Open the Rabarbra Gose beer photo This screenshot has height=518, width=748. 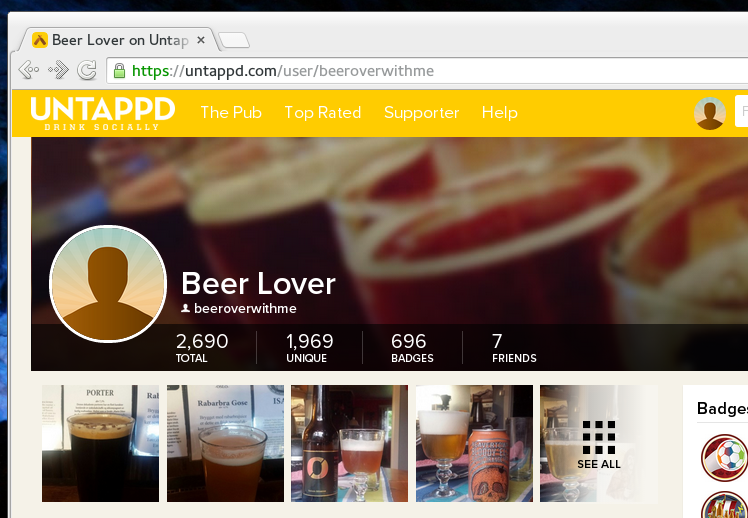coord(225,444)
